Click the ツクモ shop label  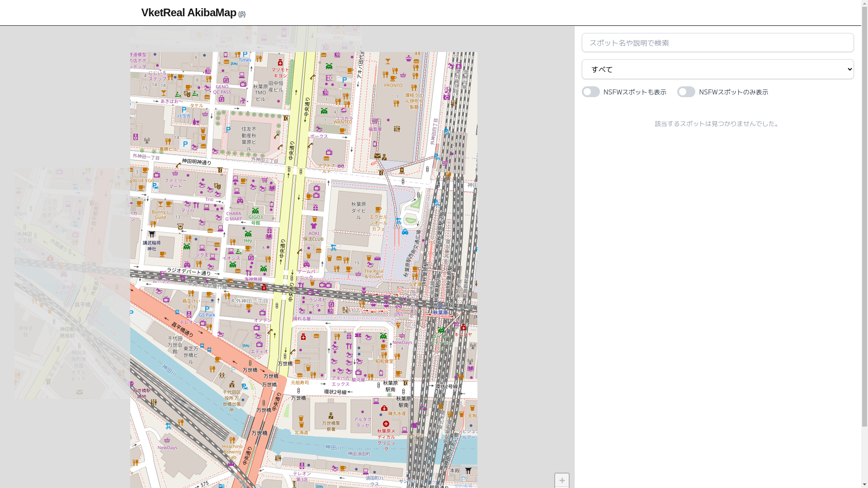[202, 255]
